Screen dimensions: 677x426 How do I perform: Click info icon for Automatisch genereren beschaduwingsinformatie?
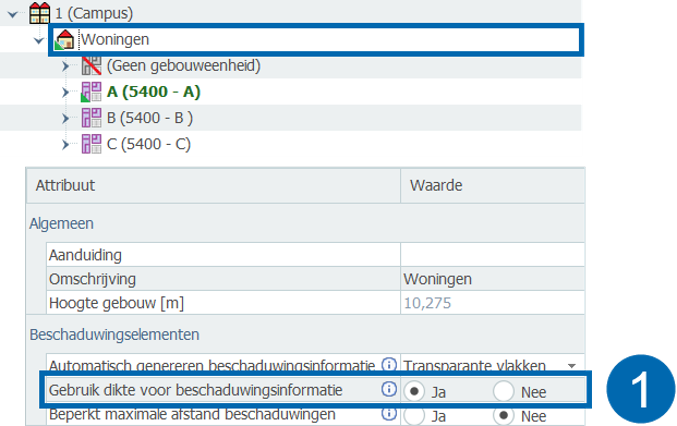pos(389,365)
